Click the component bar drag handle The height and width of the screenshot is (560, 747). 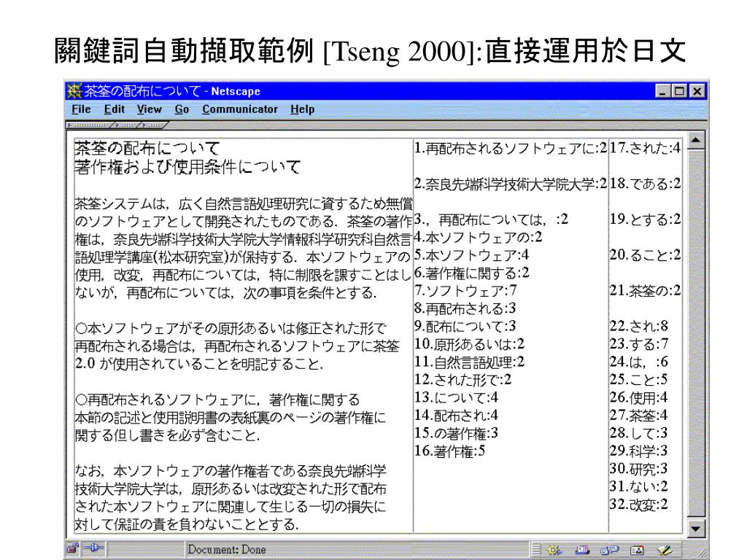(536, 550)
